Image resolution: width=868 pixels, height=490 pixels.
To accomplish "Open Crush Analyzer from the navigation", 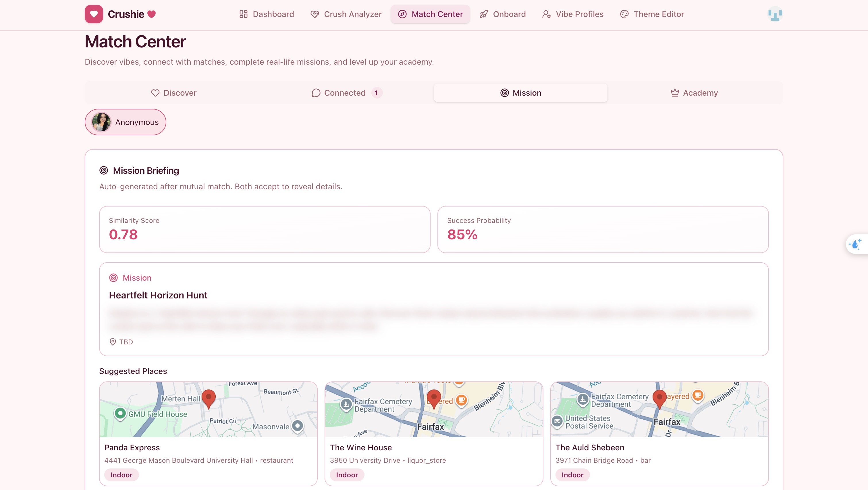I will [x=346, y=14].
